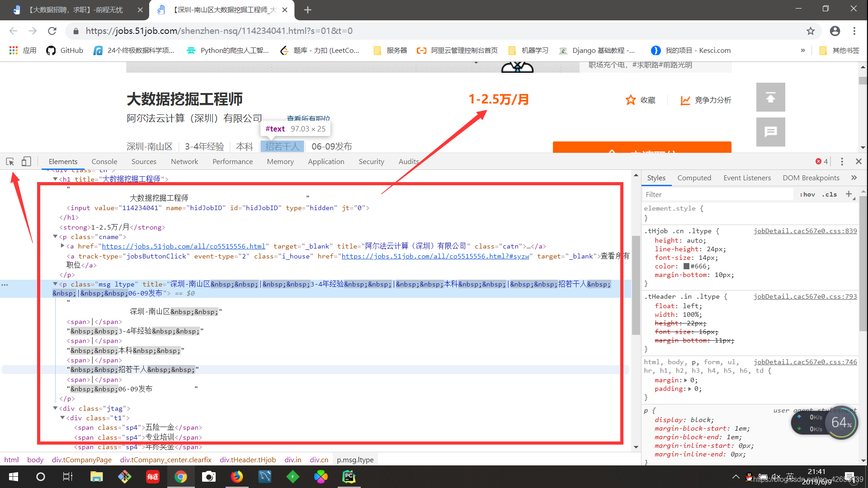Open the Windows Start menu
The image size is (868, 488).
pos(14,477)
